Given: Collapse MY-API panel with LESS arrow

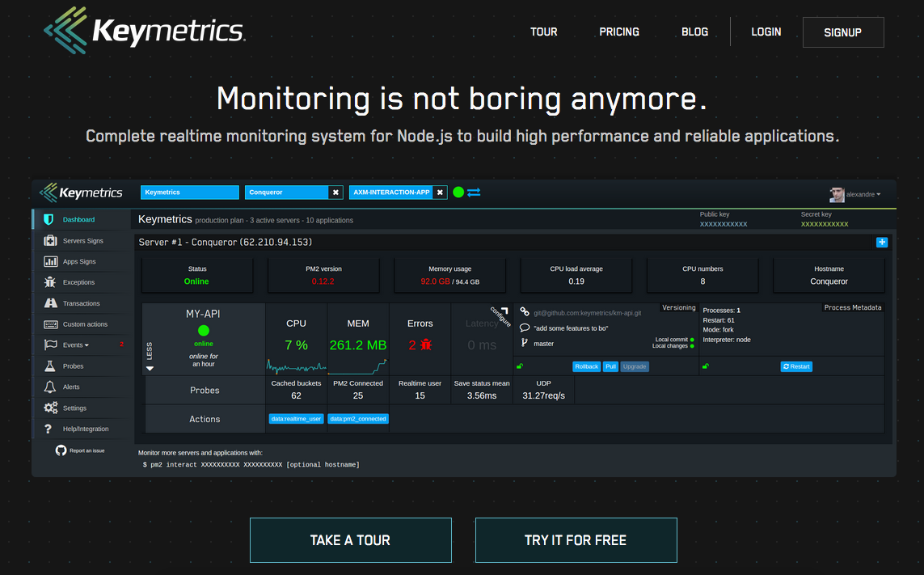Looking at the screenshot, I should click(x=149, y=368).
